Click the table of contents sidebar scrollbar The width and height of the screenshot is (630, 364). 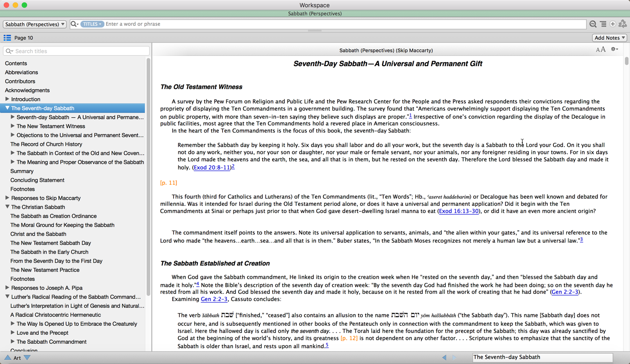[x=148, y=177]
